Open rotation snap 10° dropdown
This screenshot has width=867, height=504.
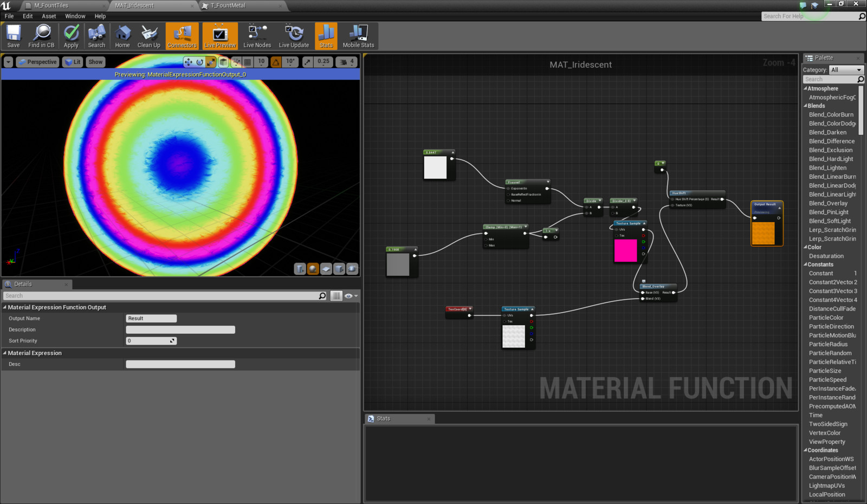[x=290, y=62]
